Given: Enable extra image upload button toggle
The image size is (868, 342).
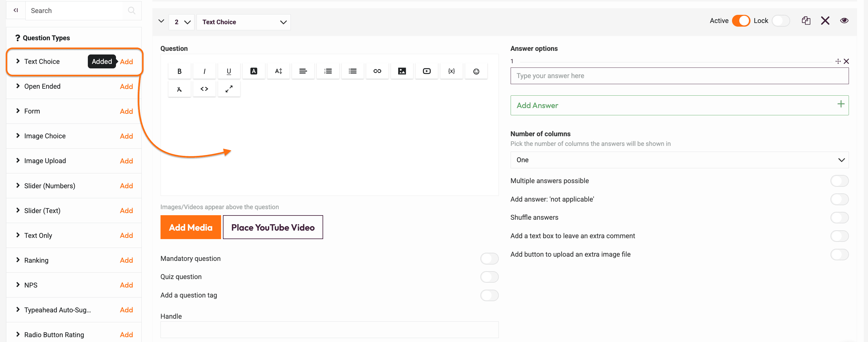Looking at the screenshot, I should (x=839, y=255).
